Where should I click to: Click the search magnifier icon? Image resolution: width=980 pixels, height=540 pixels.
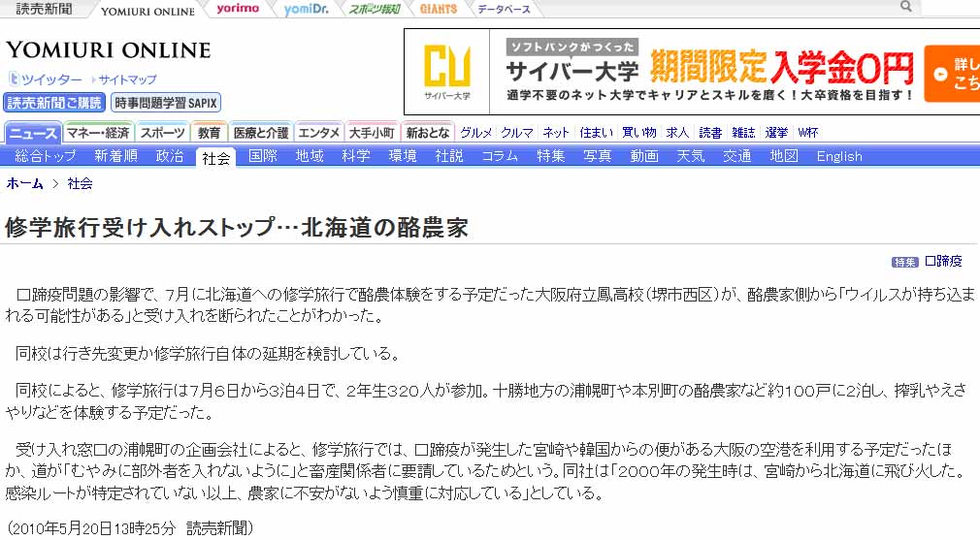[905, 7]
